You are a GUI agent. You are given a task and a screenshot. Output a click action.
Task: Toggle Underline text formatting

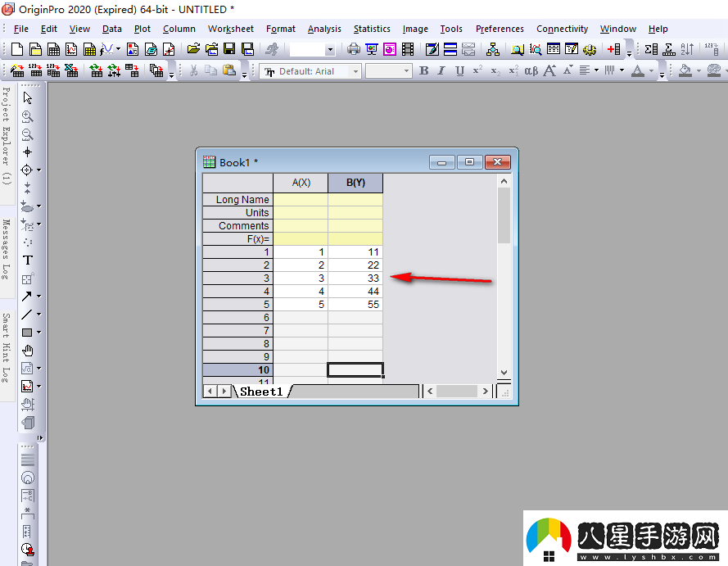(x=459, y=71)
